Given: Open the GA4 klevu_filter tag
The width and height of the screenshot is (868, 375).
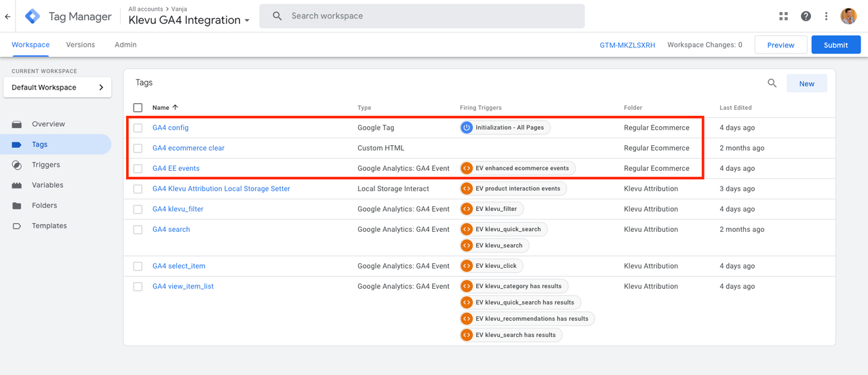Looking at the screenshot, I should pos(178,209).
